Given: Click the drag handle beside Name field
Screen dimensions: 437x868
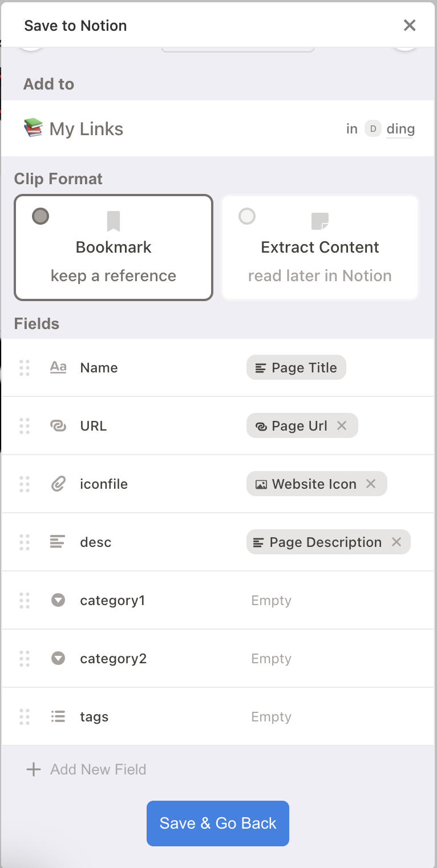Looking at the screenshot, I should (x=25, y=368).
